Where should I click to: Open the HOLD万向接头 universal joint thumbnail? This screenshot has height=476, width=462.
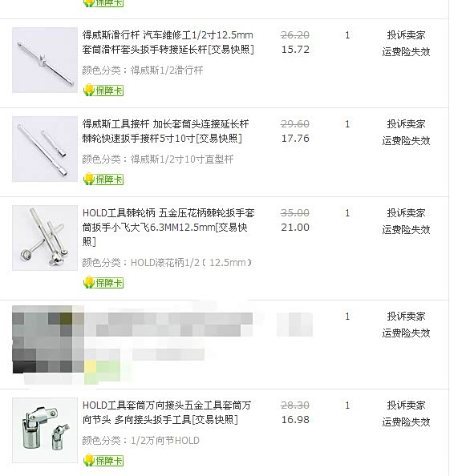(45, 430)
